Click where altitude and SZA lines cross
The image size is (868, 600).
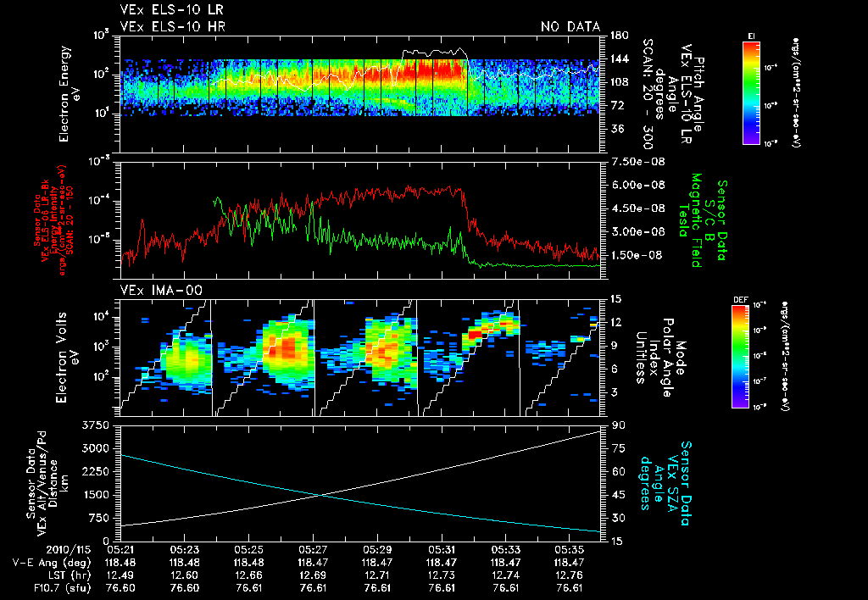click(320, 496)
